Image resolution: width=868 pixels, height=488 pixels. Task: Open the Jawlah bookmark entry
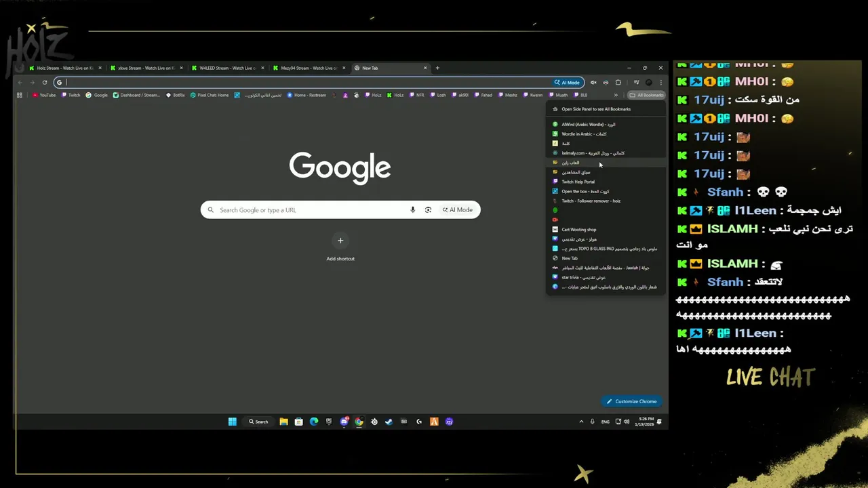coord(606,268)
